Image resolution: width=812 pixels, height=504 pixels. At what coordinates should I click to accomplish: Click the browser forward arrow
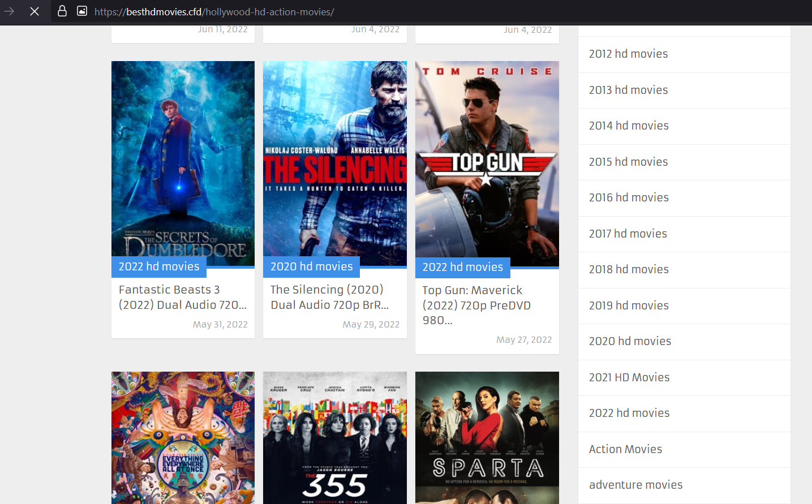[9, 11]
